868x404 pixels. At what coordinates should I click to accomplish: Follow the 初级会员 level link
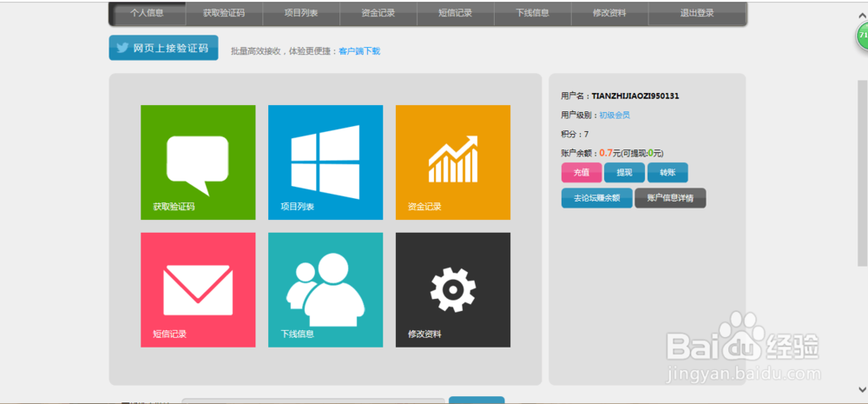tap(615, 116)
